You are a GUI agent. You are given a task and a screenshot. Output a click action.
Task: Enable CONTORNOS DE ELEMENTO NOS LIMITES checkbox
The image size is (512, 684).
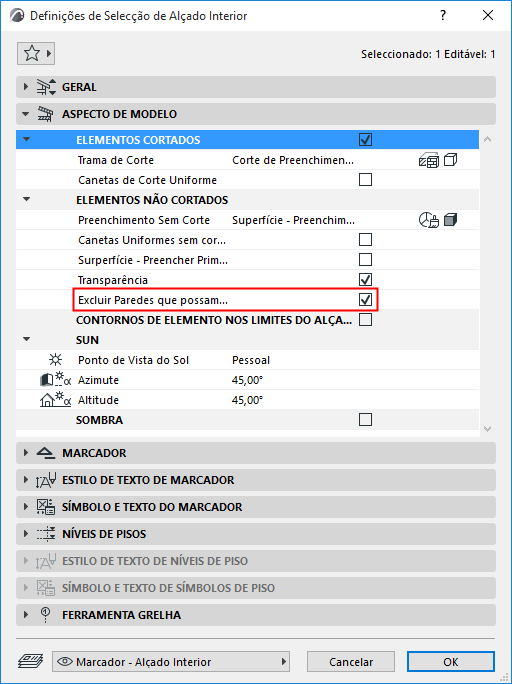[365, 320]
